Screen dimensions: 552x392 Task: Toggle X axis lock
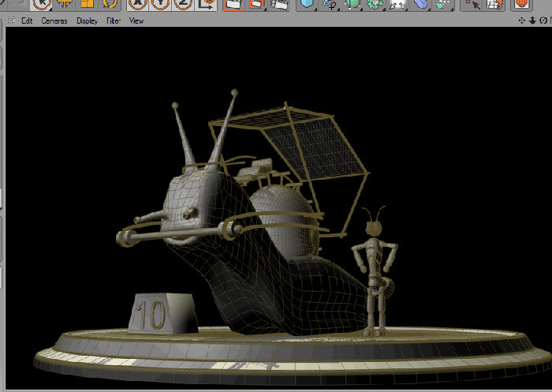click(x=138, y=5)
